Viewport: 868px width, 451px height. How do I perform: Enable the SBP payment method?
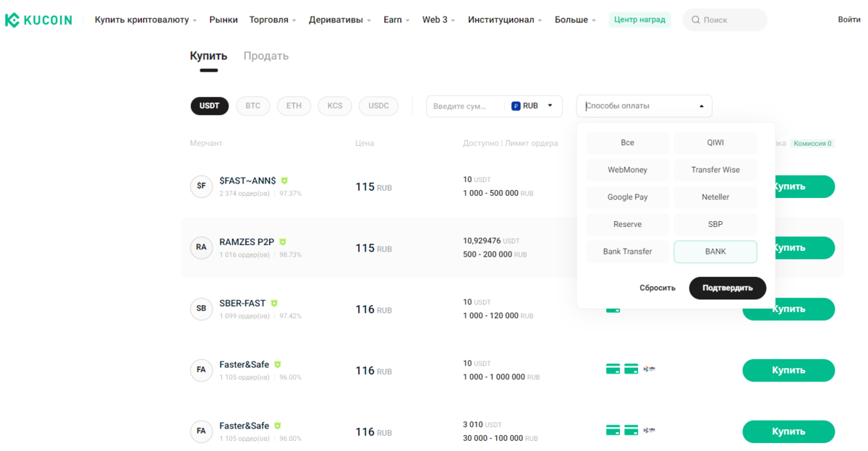coord(715,224)
